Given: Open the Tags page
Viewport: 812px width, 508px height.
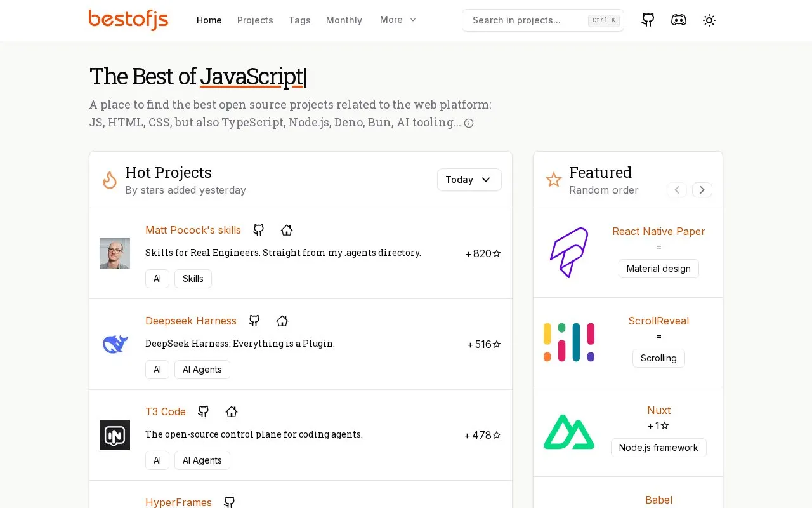Looking at the screenshot, I should (x=299, y=20).
